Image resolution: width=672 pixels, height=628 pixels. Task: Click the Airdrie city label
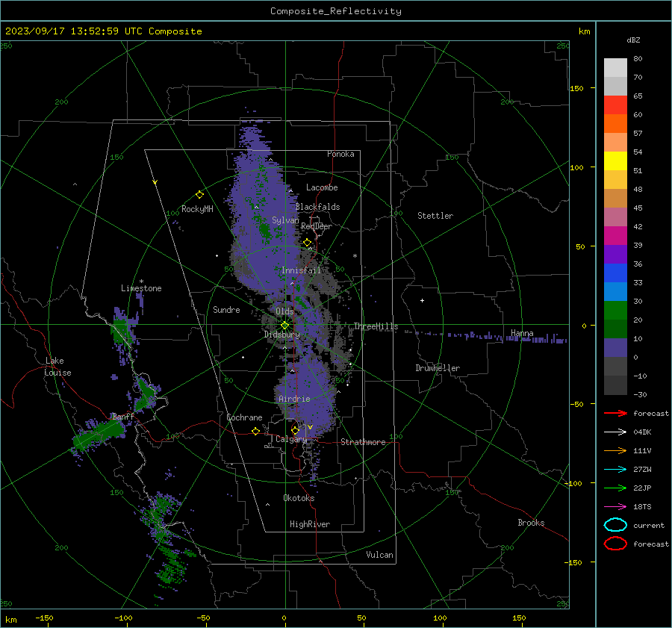(294, 399)
